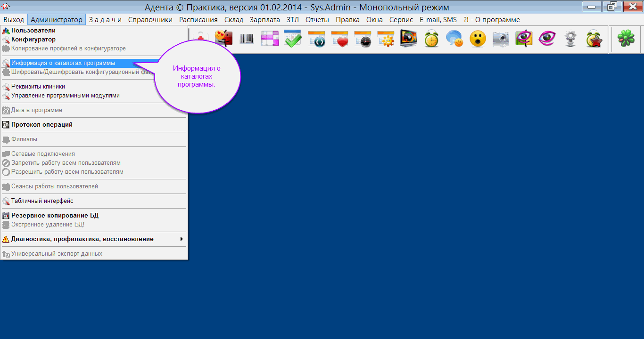Click the barcode toolbar icon
The width and height of the screenshot is (644, 339).
[247, 39]
